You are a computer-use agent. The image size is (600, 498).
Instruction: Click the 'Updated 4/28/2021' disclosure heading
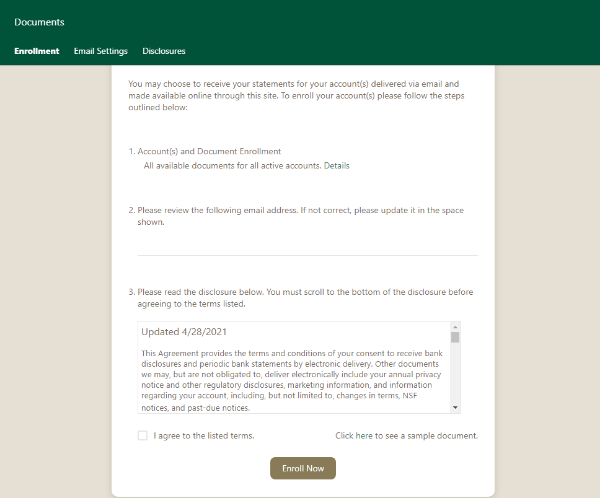tap(184, 331)
